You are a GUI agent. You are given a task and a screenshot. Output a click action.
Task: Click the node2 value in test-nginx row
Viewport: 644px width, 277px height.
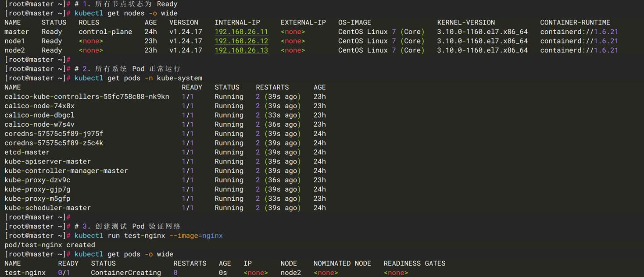coord(291,273)
